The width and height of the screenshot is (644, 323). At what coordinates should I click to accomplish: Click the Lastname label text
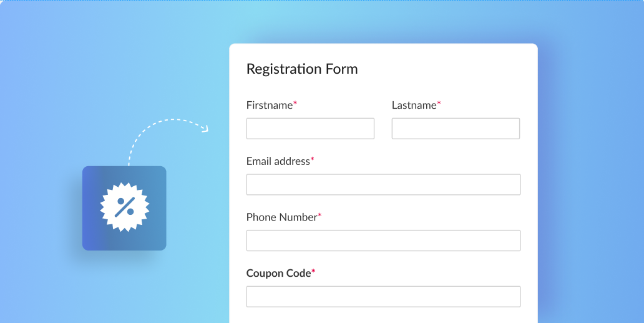coord(414,106)
